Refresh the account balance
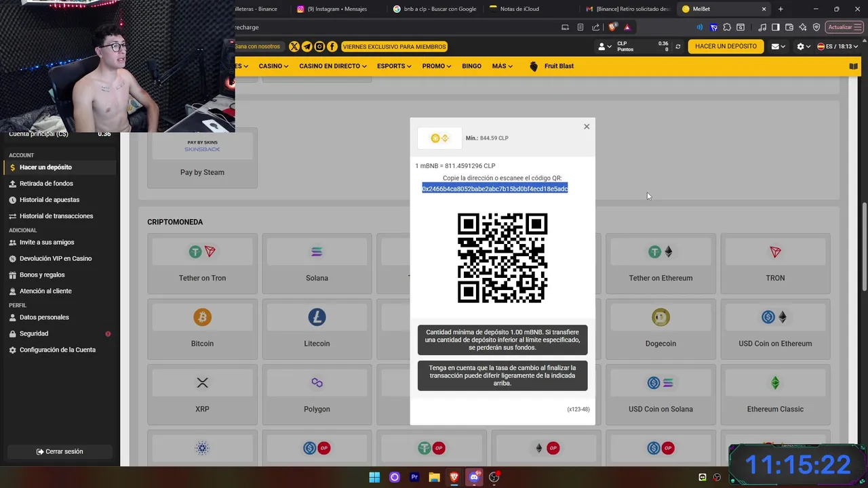Image resolution: width=868 pixels, height=488 pixels. [x=677, y=47]
